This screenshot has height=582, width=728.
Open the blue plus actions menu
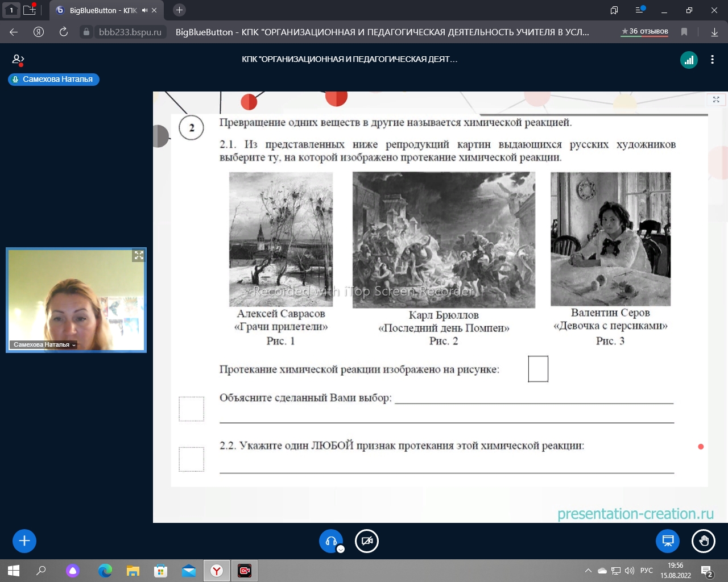[24, 541]
